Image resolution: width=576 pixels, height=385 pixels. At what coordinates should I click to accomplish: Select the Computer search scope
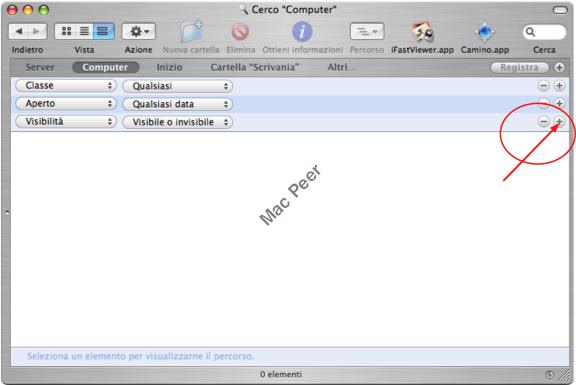click(x=105, y=67)
